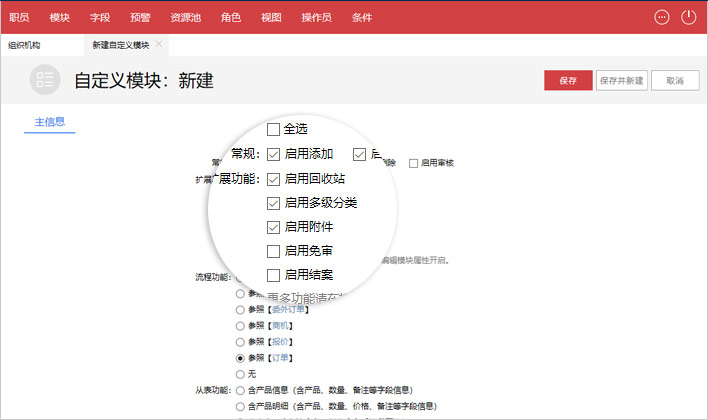Click the red 保存 button

568,81
